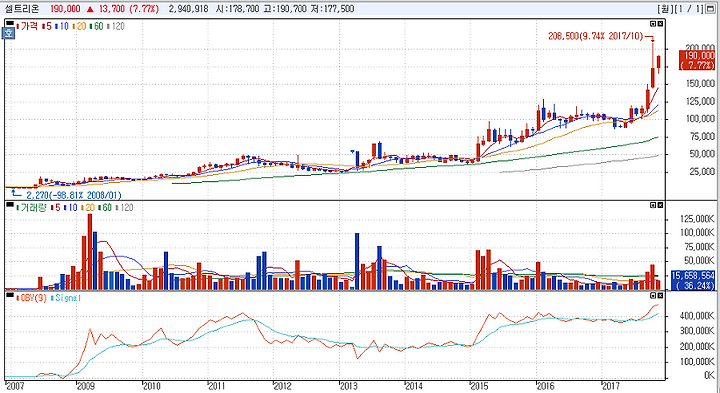
Task: Close the 거래량 volume panel
Action: [660, 205]
